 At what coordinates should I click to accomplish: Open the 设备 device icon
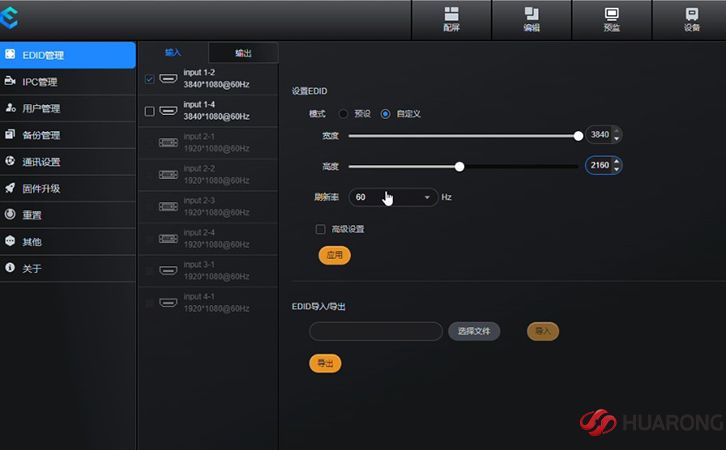point(691,19)
